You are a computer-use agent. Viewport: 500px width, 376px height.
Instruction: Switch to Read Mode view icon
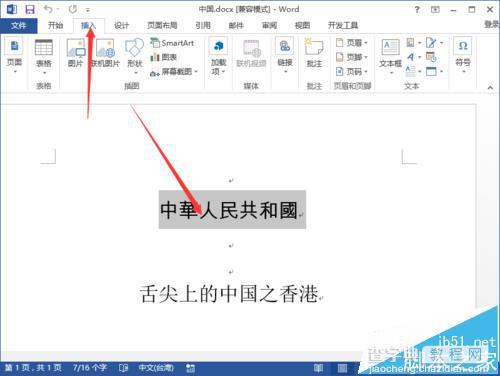318,368
